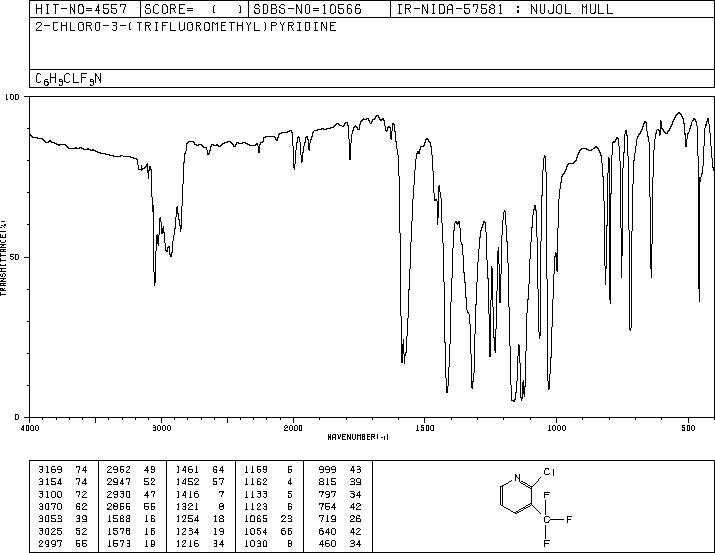
Task: Click the 2962 wavenumber in the peak table
Action: point(119,469)
